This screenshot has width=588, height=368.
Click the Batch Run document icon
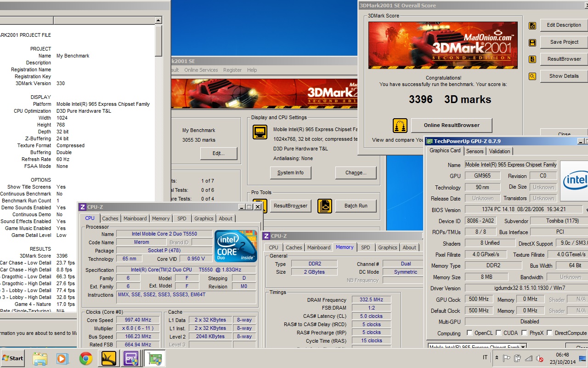pos(325,206)
